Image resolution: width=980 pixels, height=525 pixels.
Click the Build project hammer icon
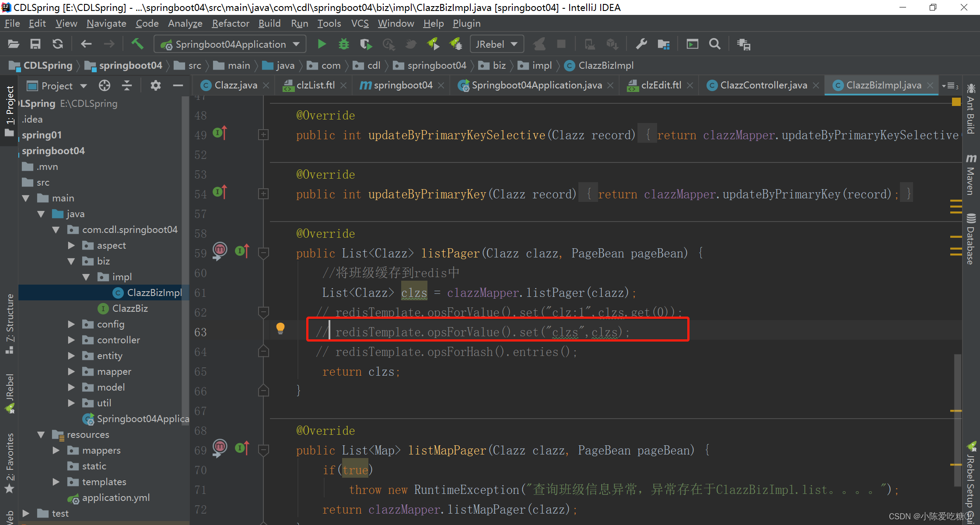tap(137, 44)
